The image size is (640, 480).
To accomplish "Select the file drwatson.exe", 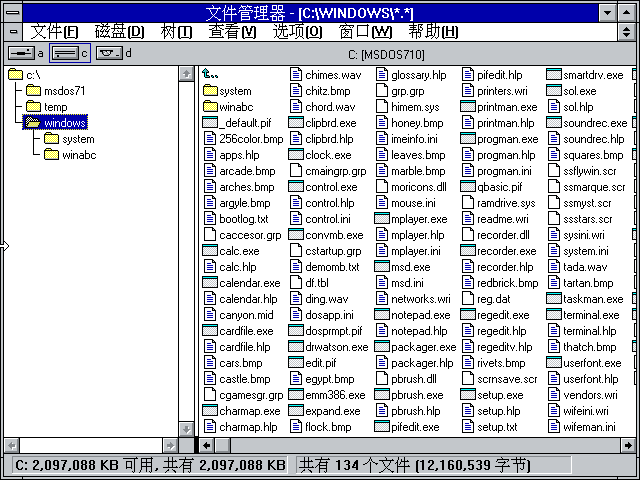I will [x=329, y=347].
